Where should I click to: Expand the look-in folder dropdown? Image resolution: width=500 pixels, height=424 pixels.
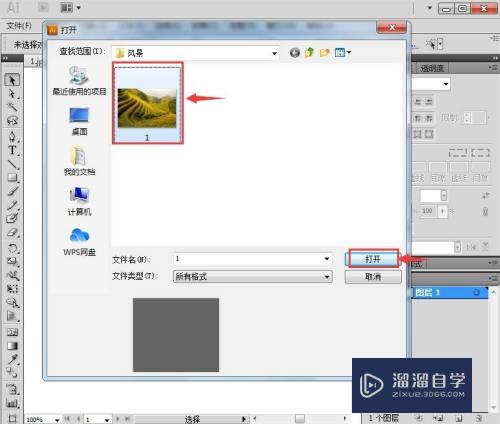274,53
